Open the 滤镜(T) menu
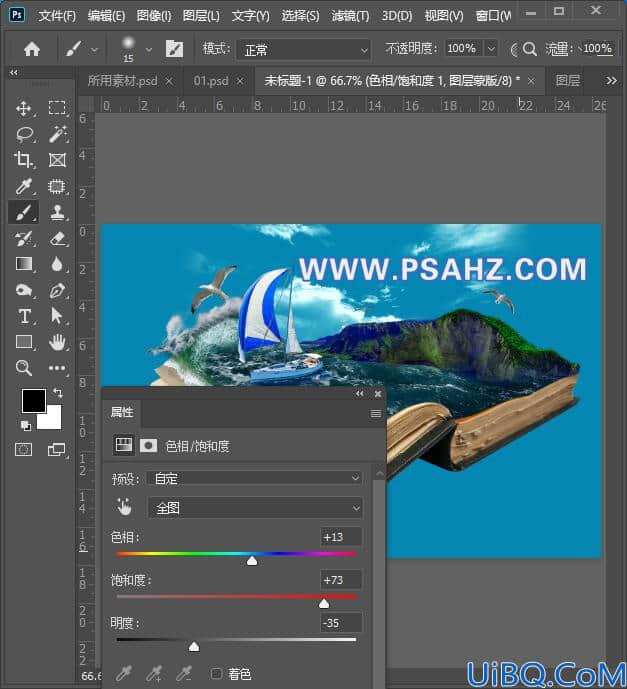The width and height of the screenshot is (627, 689). coord(350,16)
